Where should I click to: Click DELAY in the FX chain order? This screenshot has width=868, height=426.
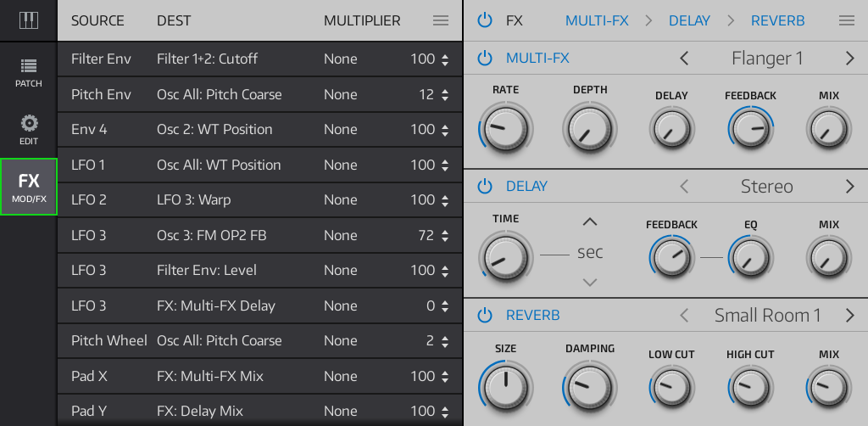coord(689,21)
